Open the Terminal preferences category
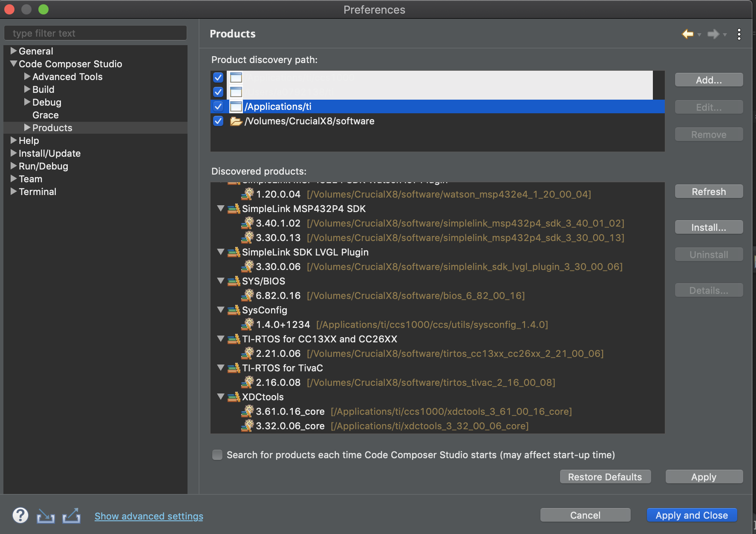The image size is (756, 534). pyautogui.click(x=38, y=192)
